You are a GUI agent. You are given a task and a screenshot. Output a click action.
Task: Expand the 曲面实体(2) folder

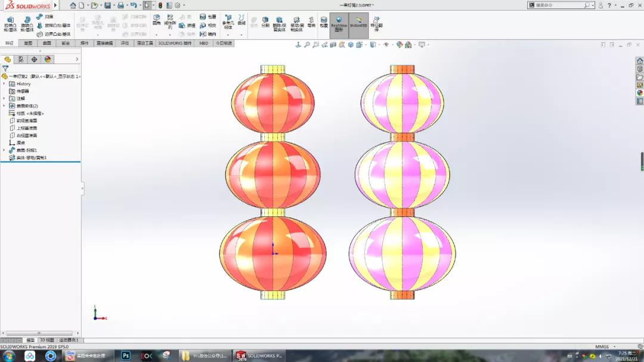point(4,105)
